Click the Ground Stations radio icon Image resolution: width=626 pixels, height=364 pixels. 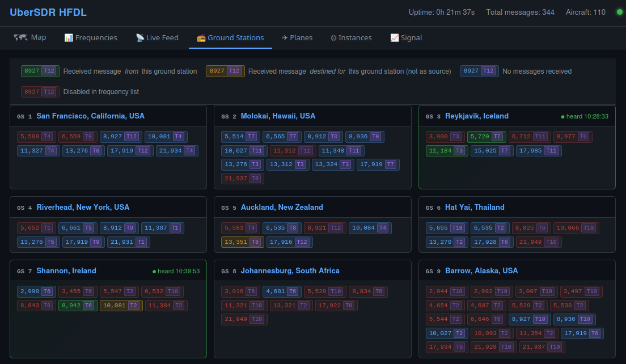[x=201, y=38]
